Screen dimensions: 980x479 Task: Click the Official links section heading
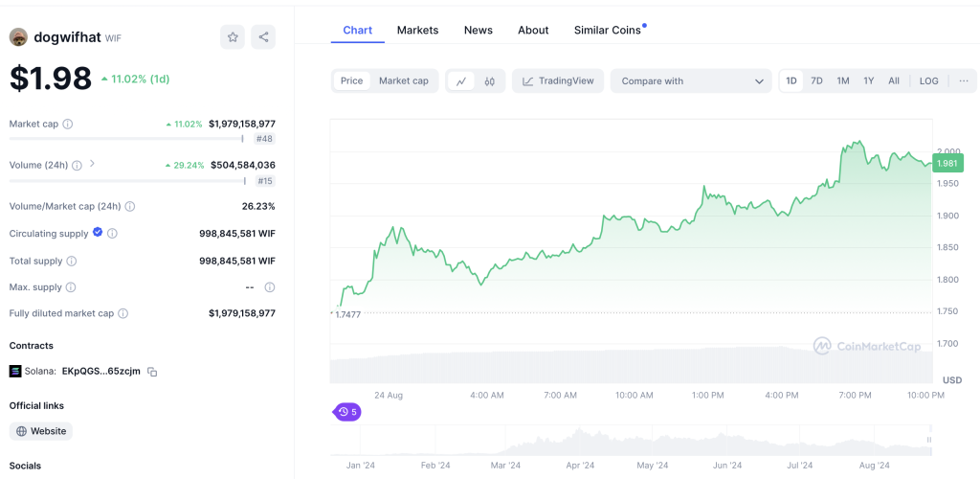click(36, 405)
